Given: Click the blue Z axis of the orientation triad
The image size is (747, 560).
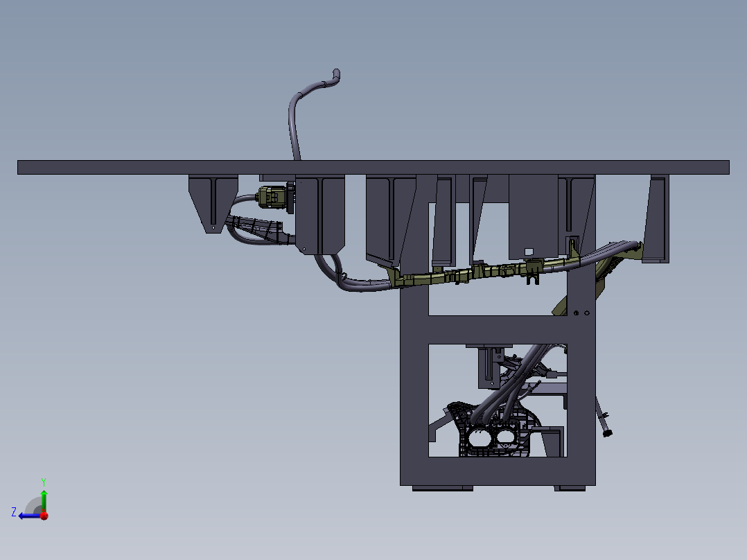Looking at the screenshot, I should 30,516.
